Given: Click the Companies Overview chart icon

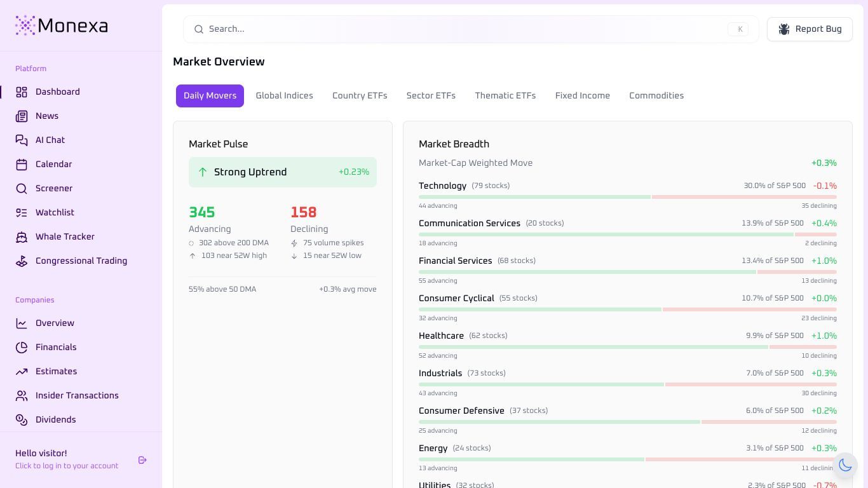Looking at the screenshot, I should coord(22,323).
